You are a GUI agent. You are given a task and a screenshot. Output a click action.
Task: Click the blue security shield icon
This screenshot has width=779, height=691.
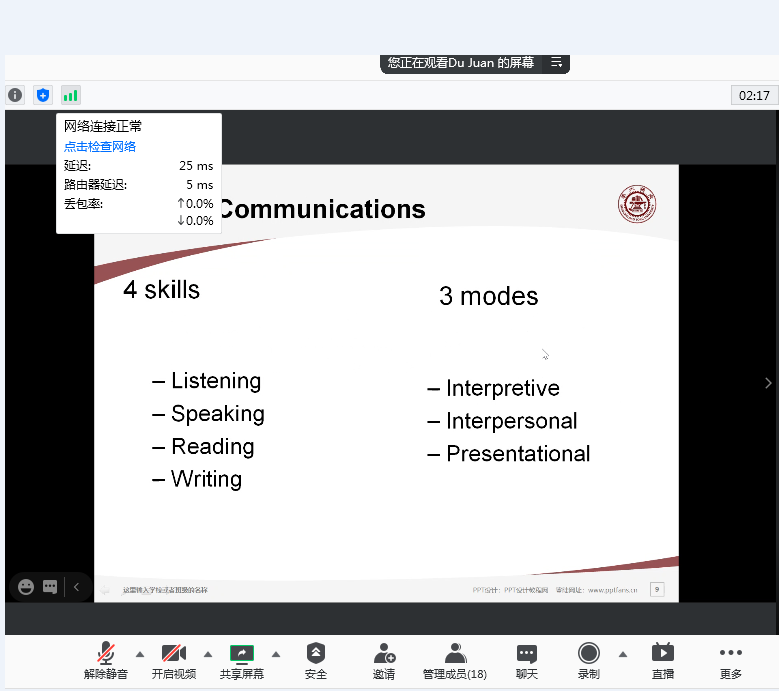pyautogui.click(x=42, y=95)
